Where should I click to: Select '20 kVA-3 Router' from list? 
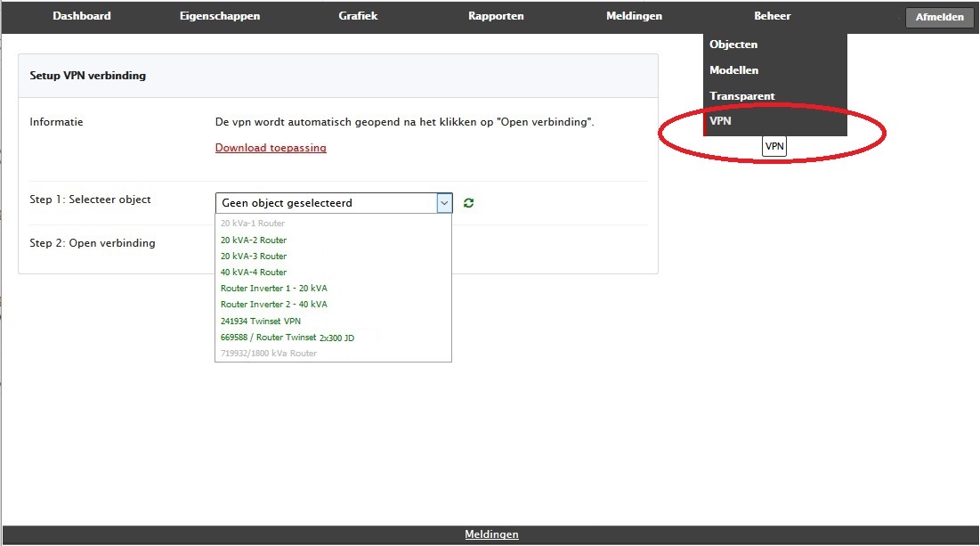point(254,256)
